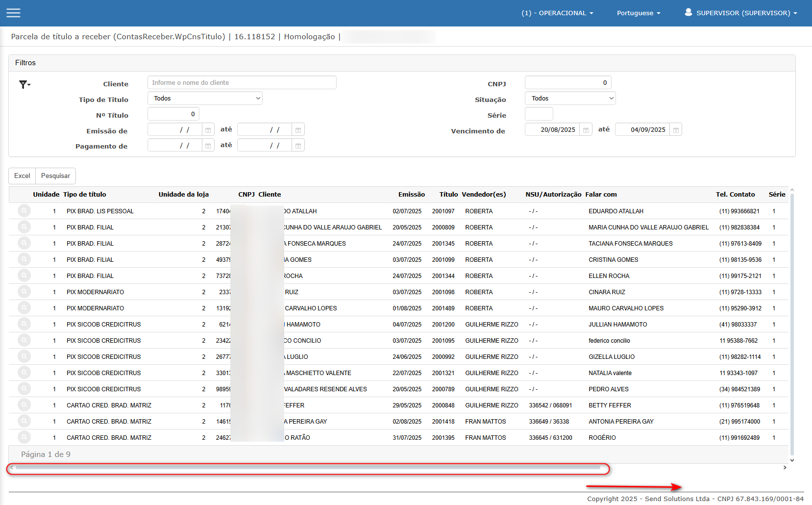812x505 pixels.
Task: Click the horizontal table scrollbar thumb
Action: click(308, 468)
